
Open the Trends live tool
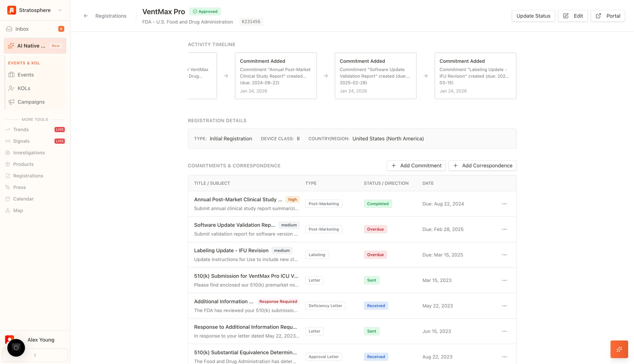pyautogui.click(x=20, y=129)
